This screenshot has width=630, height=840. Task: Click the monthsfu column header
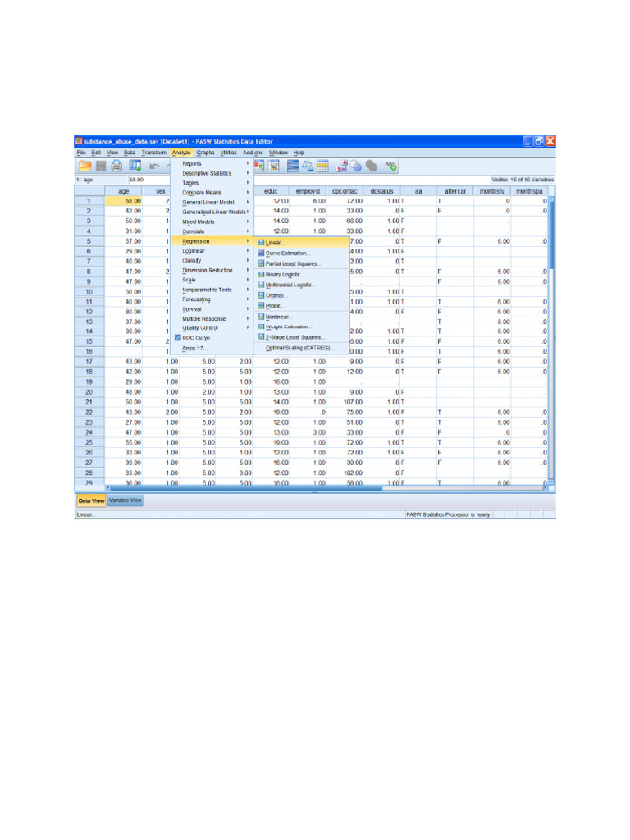pos(492,191)
